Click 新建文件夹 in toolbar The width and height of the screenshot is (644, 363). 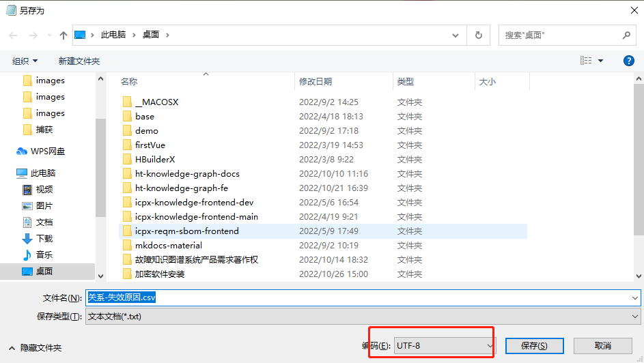tap(79, 61)
